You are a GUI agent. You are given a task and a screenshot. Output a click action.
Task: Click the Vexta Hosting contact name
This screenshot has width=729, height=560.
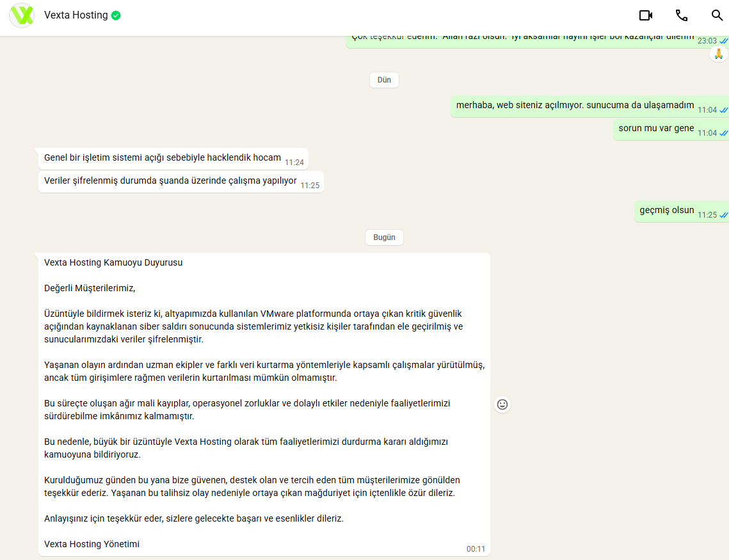(x=76, y=15)
